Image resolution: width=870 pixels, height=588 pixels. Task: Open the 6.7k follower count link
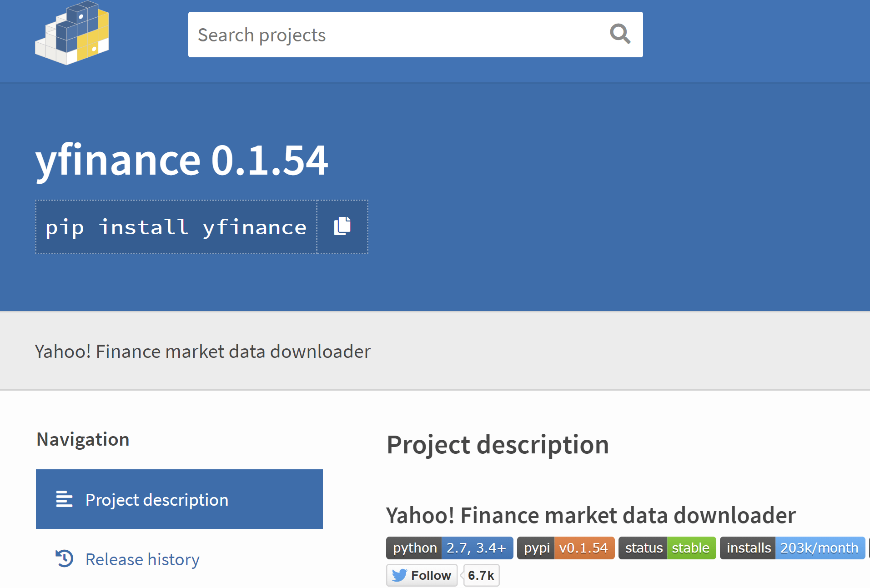(x=480, y=575)
